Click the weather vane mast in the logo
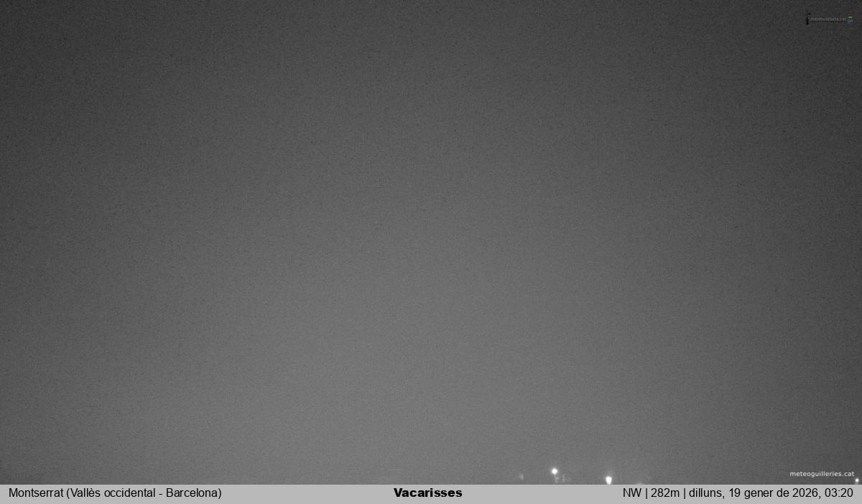The height and width of the screenshot is (504, 862). coord(807,19)
